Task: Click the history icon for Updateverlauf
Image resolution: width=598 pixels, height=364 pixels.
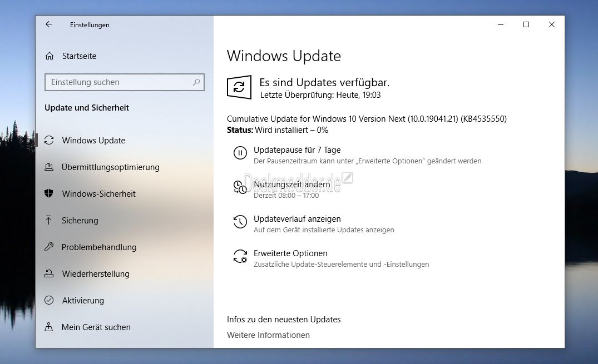Action: point(240,221)
